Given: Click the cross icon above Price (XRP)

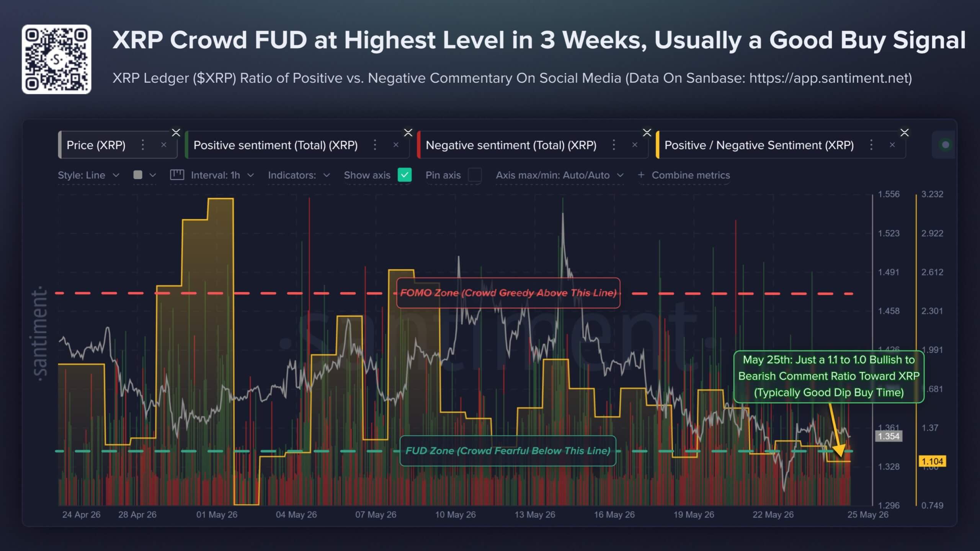Looking at the screenshot, I should tap(176, 132).
